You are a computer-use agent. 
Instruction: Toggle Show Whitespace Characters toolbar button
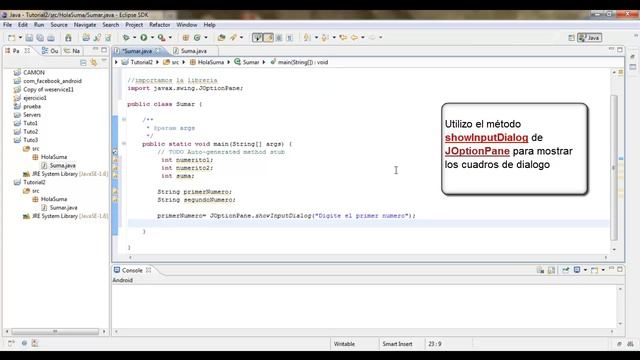(289, 38)
